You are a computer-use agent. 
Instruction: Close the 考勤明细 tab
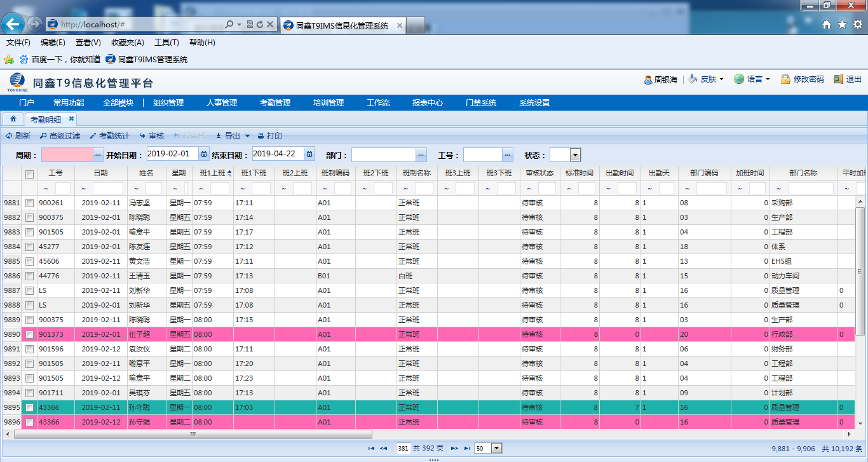click(72, 119)
